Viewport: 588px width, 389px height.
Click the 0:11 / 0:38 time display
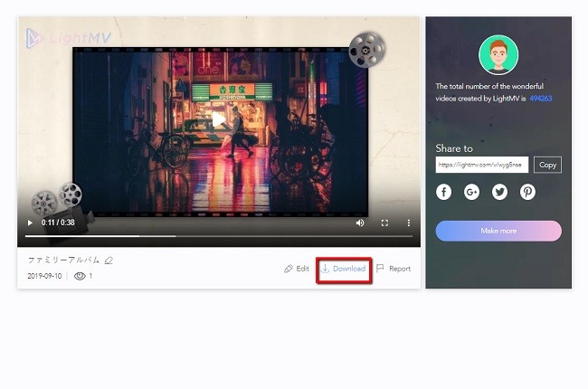coord(58,223)
